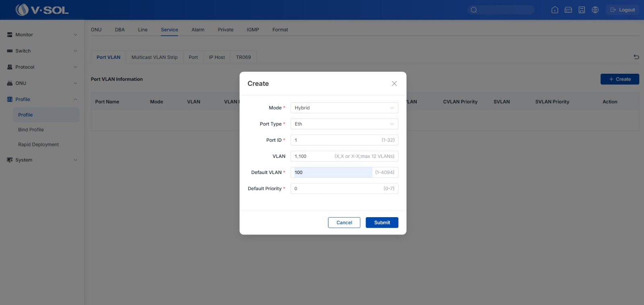The image size is (644, 305).
Task: Switch to the DBA tab
Action: (x=120, y=30)
